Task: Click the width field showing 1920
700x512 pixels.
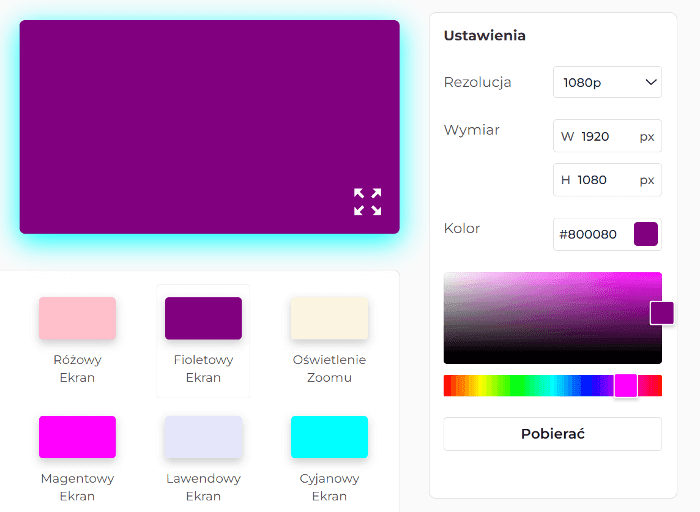Action: click(607, 136)
